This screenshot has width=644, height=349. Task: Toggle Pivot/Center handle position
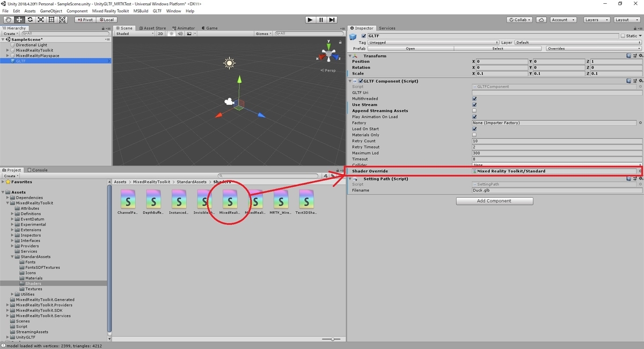pyautogui.click(x=84, y=20)
